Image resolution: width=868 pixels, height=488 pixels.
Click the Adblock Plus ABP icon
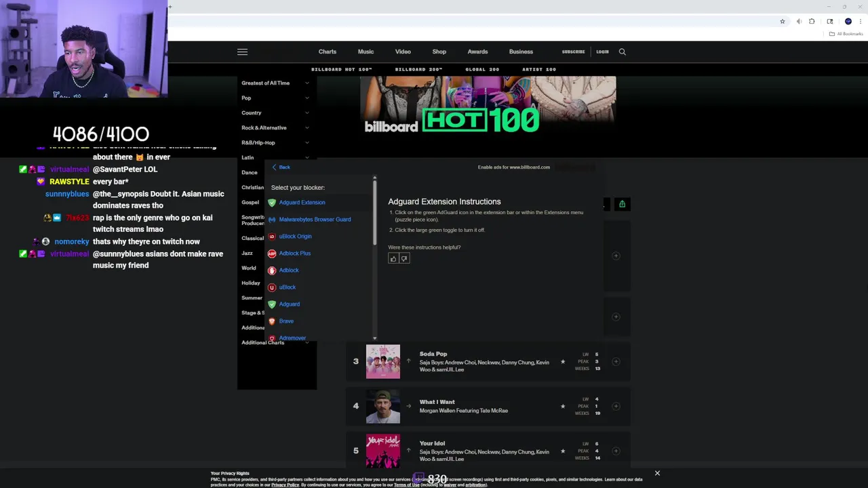(272, 253)
